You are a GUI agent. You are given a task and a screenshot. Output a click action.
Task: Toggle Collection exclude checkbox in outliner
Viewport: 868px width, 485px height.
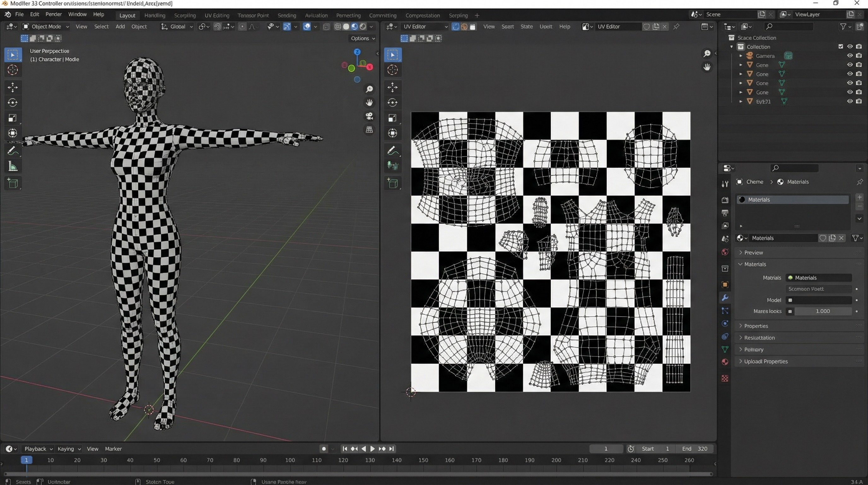coord(840,46)
